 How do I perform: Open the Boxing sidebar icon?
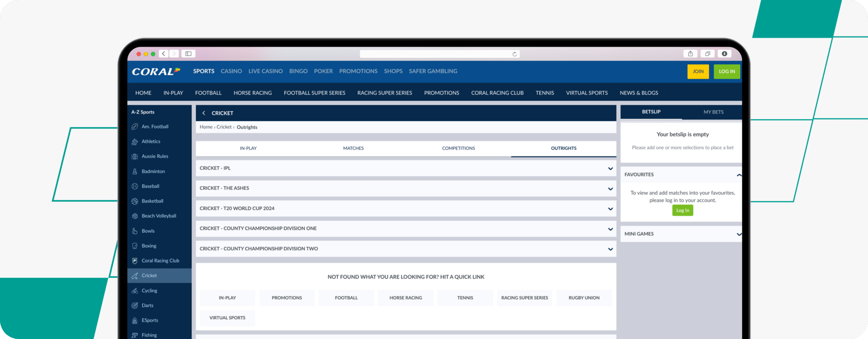tap(135, 246)
